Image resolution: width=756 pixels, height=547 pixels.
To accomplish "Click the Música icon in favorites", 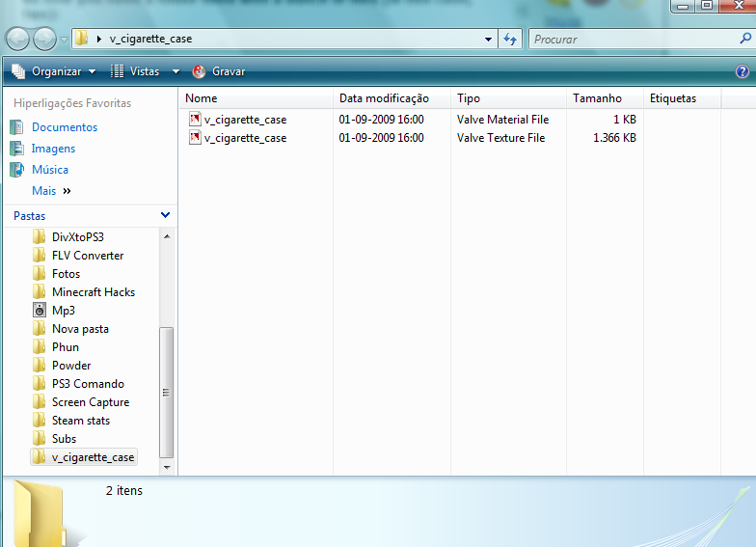I will [x=17, y=170].
